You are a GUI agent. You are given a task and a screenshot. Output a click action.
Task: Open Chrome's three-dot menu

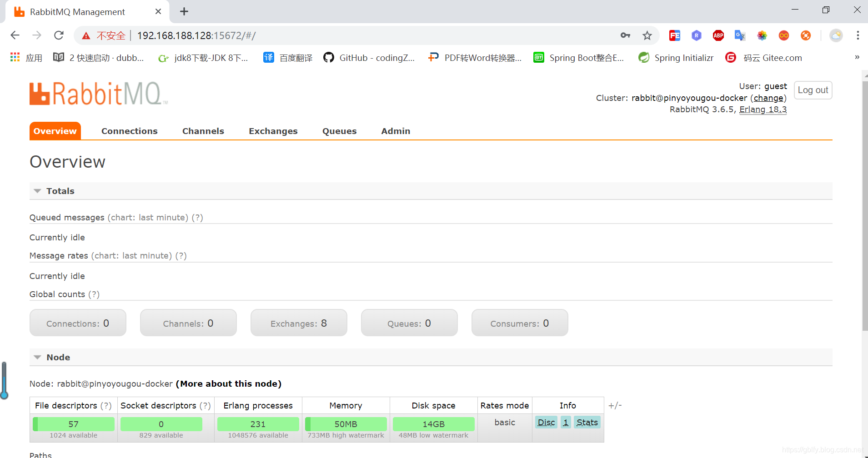pyautogui.click(x=858, y=35)
